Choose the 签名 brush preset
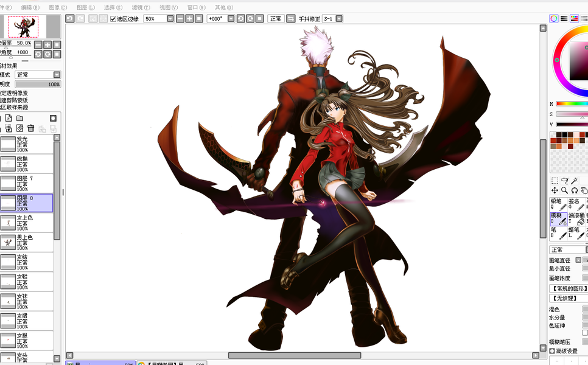588x365 pixels. [576, 204]
